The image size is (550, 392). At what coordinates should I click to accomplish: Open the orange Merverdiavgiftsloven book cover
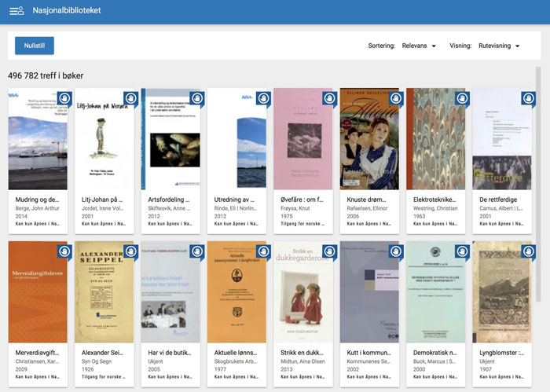click(x=38, y=291)
